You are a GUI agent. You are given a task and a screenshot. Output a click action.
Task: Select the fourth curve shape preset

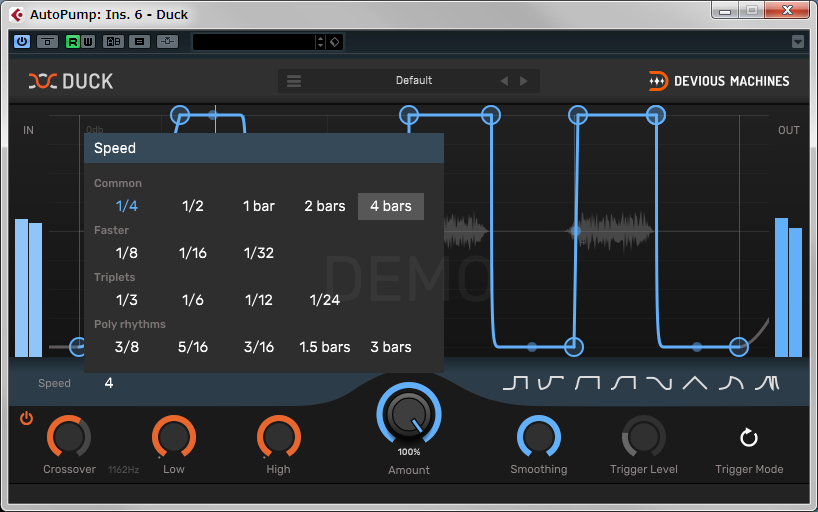pyautogui.click(x=623, y=383)
